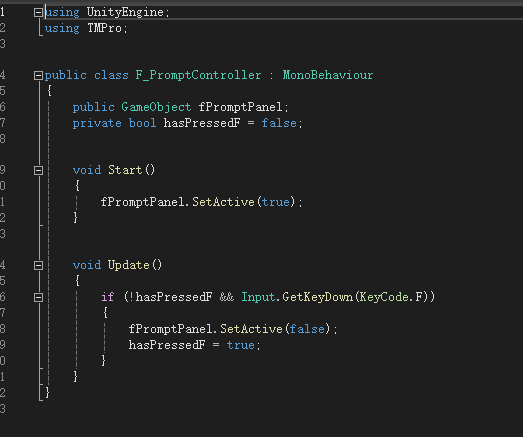523x437 pixels.
Task: Collapse the using directives block
Action: [38, 12]
